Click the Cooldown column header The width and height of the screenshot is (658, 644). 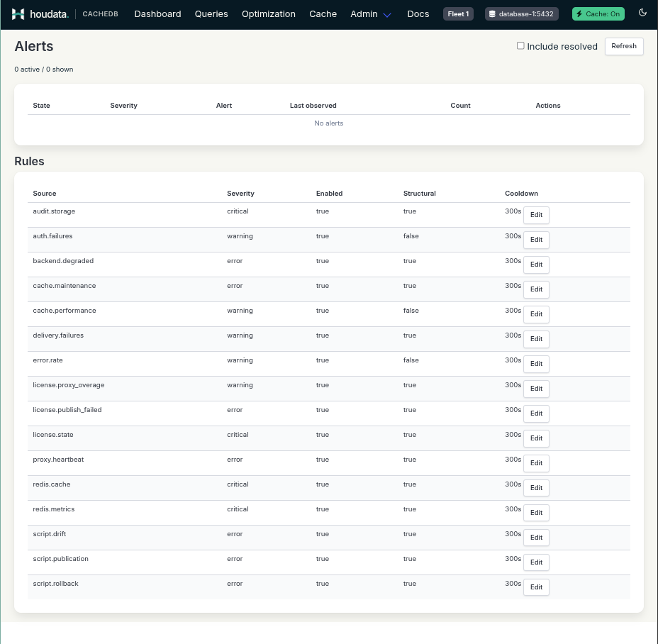pyautogui.click(x=521, y=193)
